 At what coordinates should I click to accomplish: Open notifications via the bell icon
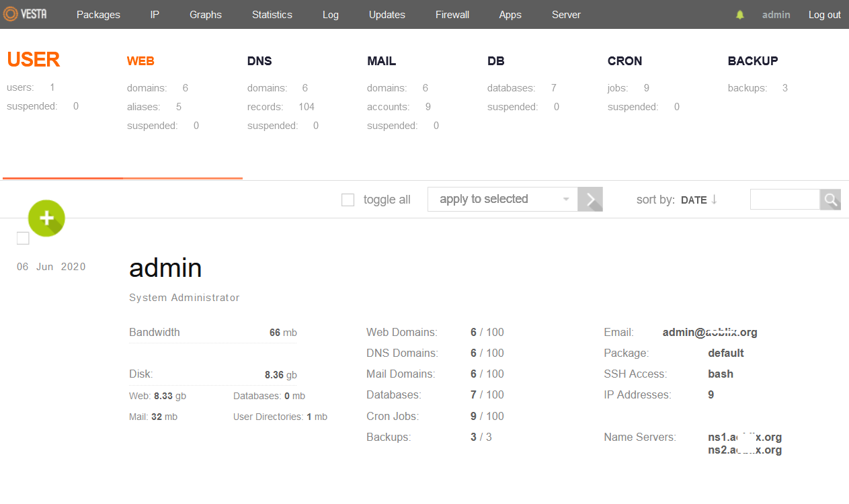click(x=739, y=14)
